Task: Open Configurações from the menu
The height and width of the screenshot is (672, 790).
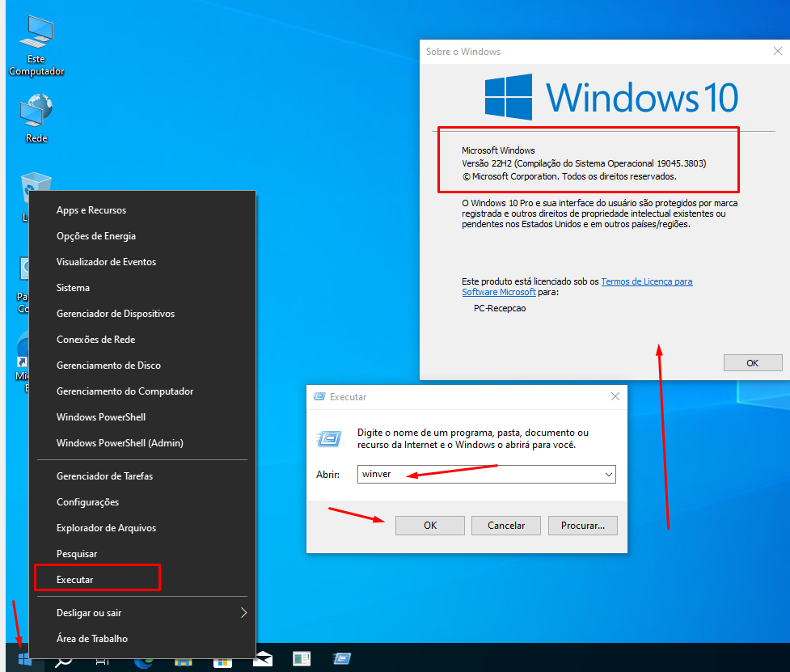Action: [142, 501]
